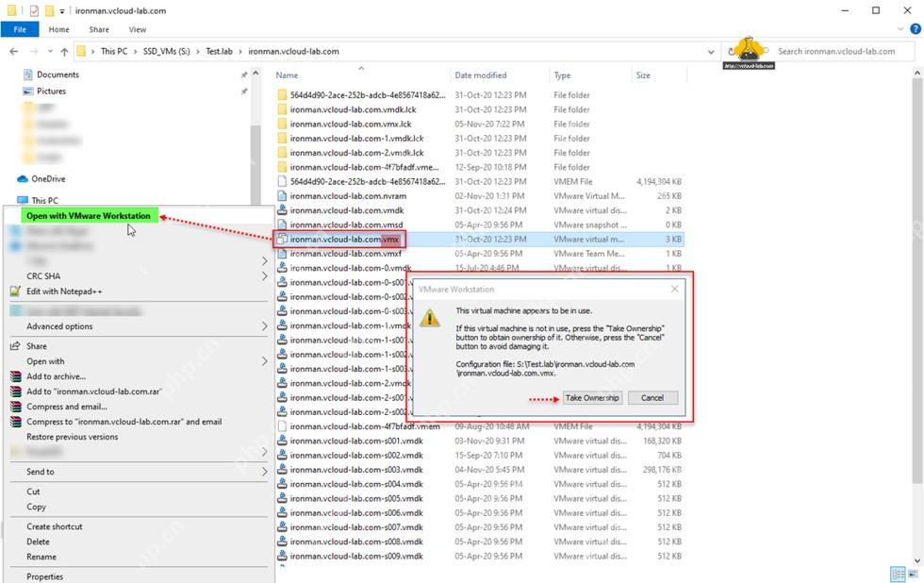Select the ironman.vcloud-lab.com.vmx file icon
Image resolution: width=924 pixels, height=583 pixels.
tap(282, 239)
